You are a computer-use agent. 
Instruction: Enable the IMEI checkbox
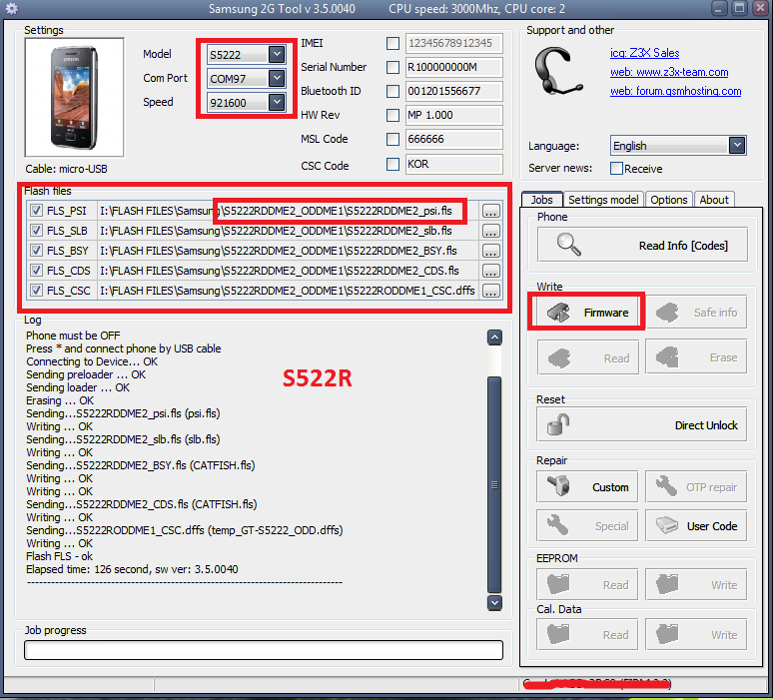point(392,43)
